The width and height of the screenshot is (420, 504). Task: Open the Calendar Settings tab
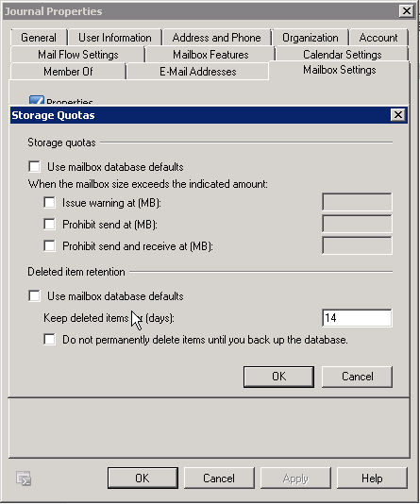[343, 55]
